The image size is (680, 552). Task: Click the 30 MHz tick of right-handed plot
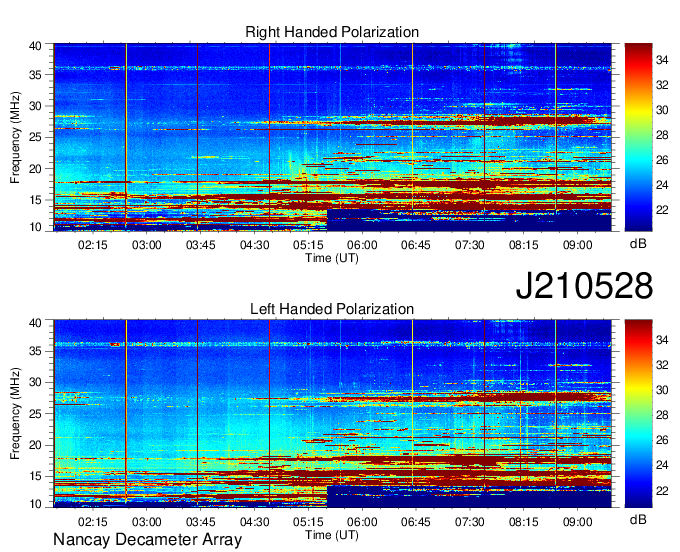tap(35, 106)
